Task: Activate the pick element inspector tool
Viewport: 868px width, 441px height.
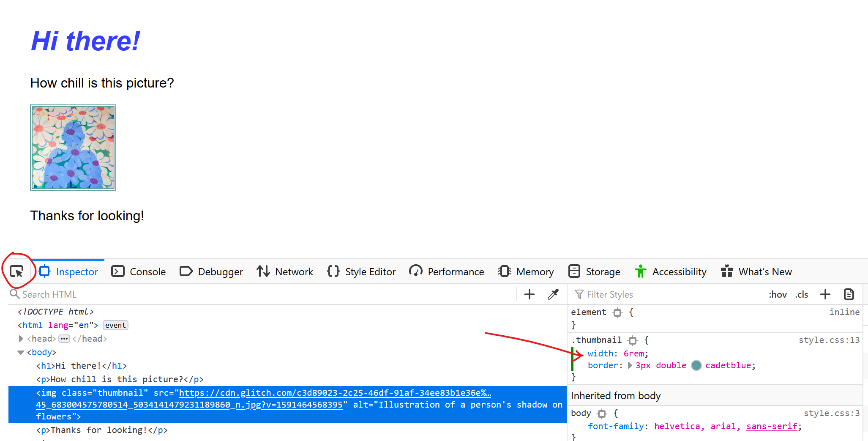Action: [17, 272]
